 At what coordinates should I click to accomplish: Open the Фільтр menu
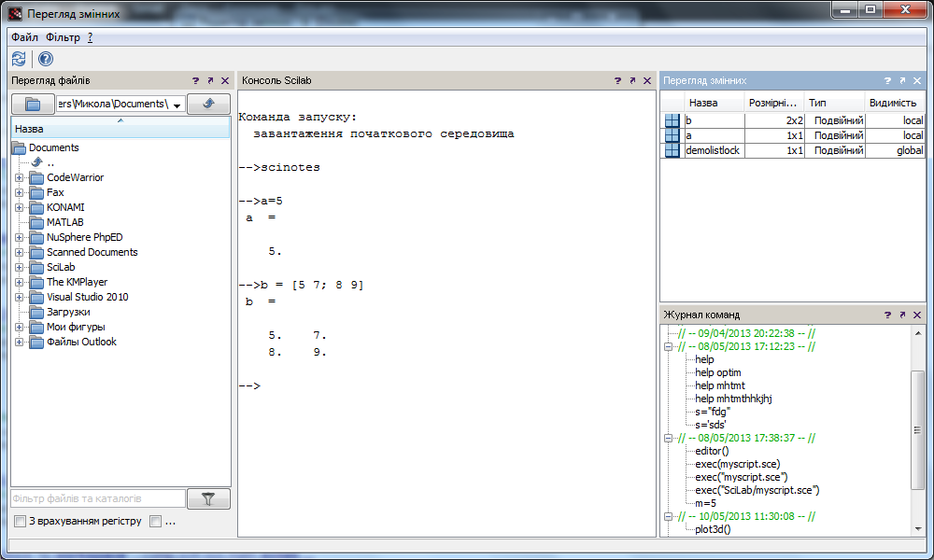[x=63, y=37]
